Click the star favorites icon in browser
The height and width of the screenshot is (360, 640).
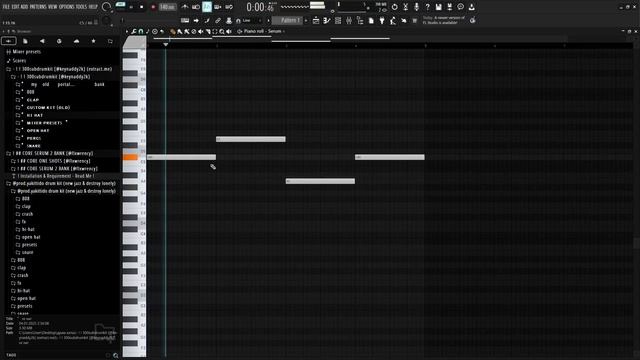[93, 41]
